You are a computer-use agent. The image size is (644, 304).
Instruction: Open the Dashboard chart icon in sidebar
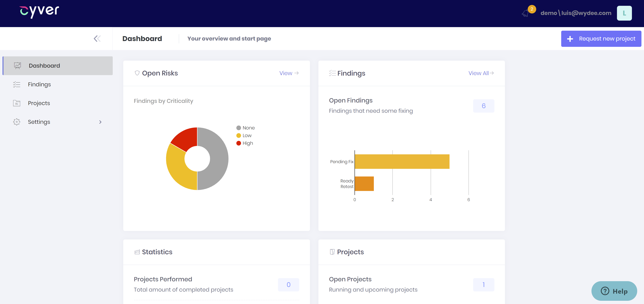[x=17, y=66]
